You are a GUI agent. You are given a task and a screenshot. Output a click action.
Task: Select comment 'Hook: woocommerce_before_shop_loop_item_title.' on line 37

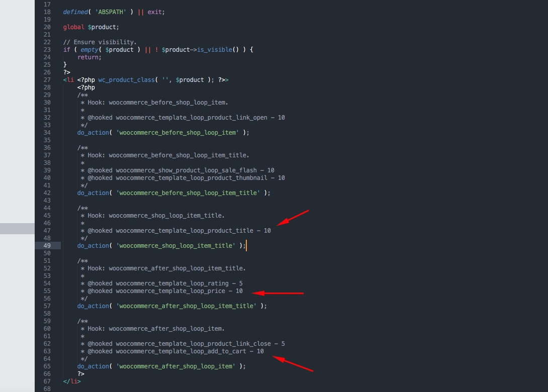[168, 155]
